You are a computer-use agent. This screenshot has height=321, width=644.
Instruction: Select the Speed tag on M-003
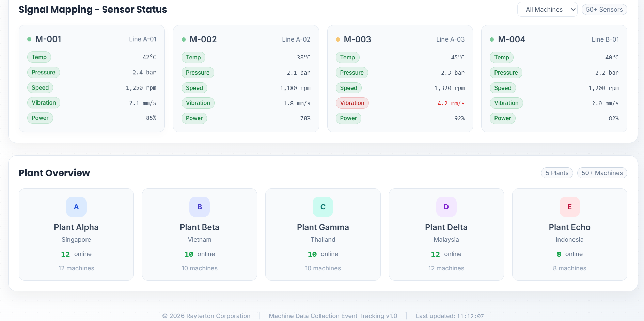tap(348, 88)
